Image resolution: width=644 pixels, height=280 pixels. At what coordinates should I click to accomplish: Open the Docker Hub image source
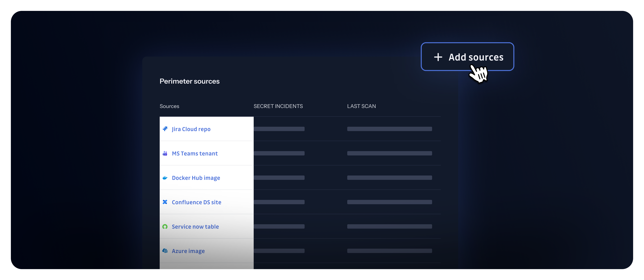click(196, 178)
